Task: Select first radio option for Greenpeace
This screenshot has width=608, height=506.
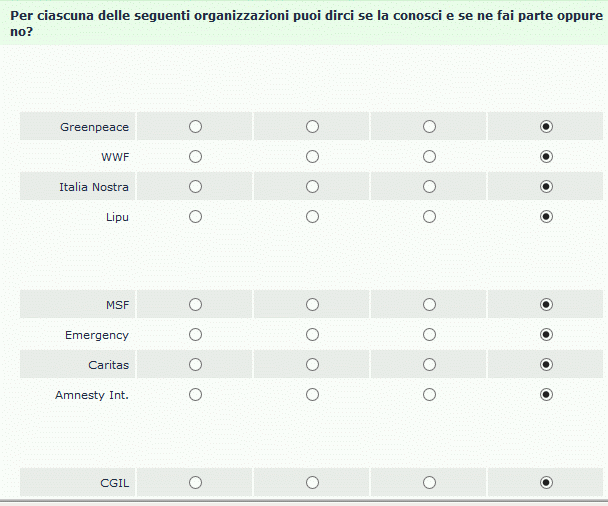Action: (x=196, y=127)
